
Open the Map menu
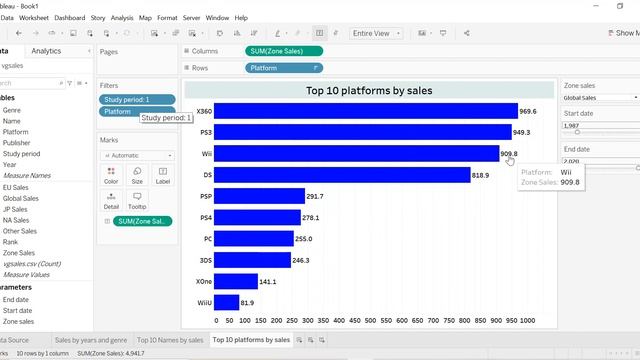pos(145,18)
